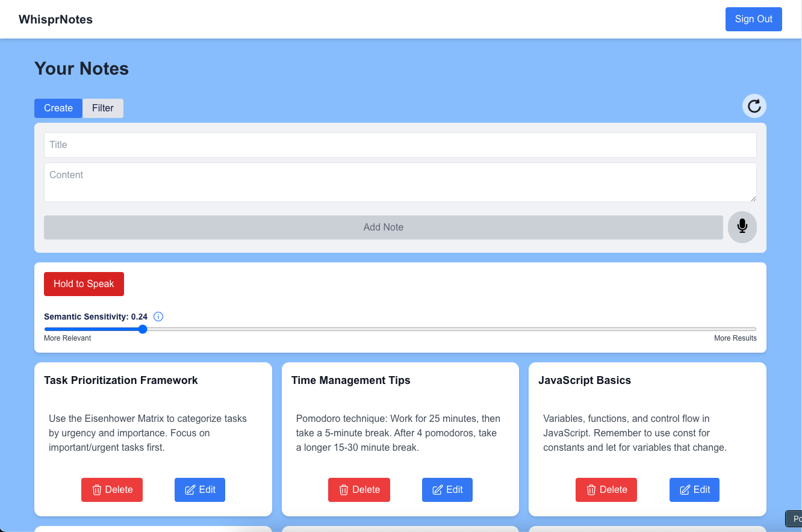Viewport: 802px width, 532px height.
Task: Focus the Content text area
Action: 400,182
